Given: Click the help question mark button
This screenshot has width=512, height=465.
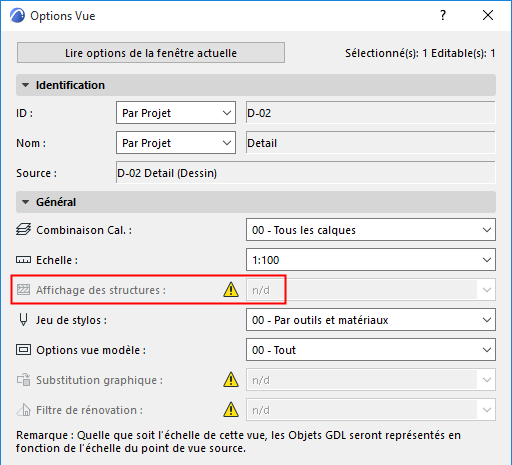Looking at the screenshot, I should [x=443, y=15].
